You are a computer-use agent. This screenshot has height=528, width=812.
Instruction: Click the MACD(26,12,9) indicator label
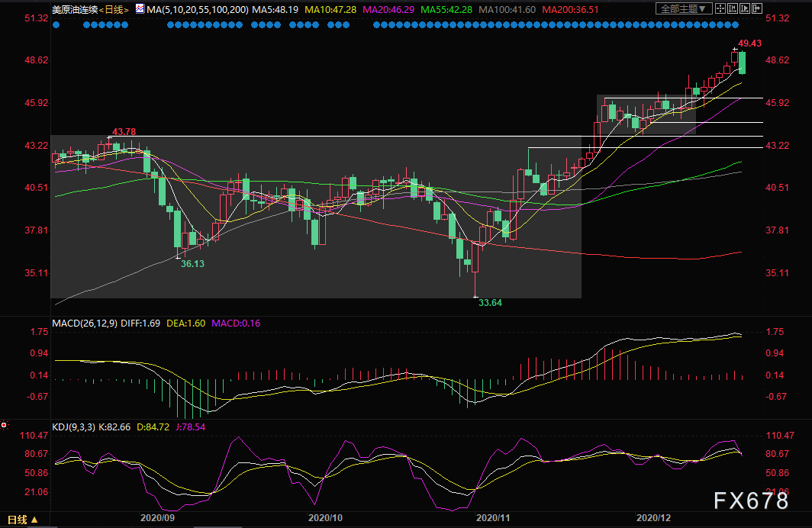84,324
